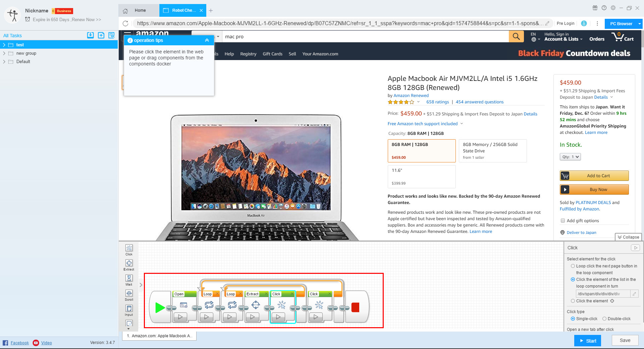644x349 pixels.
Task: Collapse the operation tips panel
Action: pyautogui.click(x=207, y=40)
